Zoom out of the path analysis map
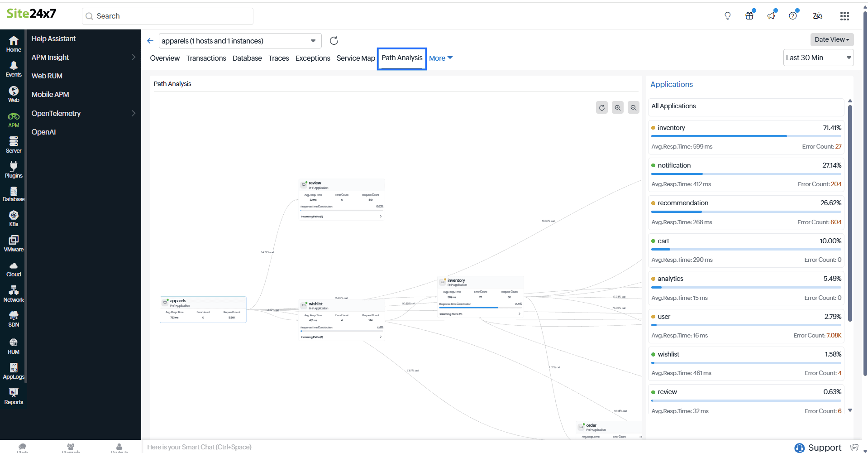 coord(633,107)
